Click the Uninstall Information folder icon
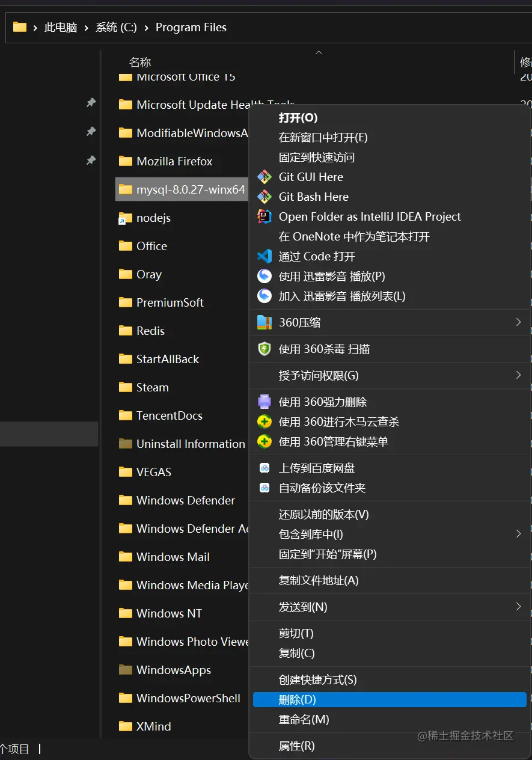This screenshot has height=760, width=532. pos(126,444)
